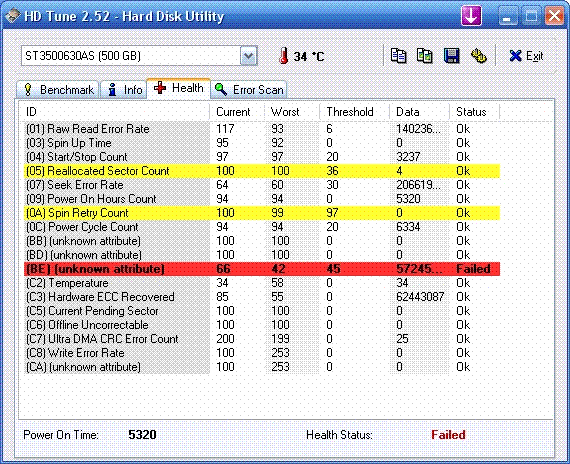The height and width of the screenshot is (464, 570).
Task: Open the Error Scan tab
Action: pyautogui.click(x=249, y=89)
